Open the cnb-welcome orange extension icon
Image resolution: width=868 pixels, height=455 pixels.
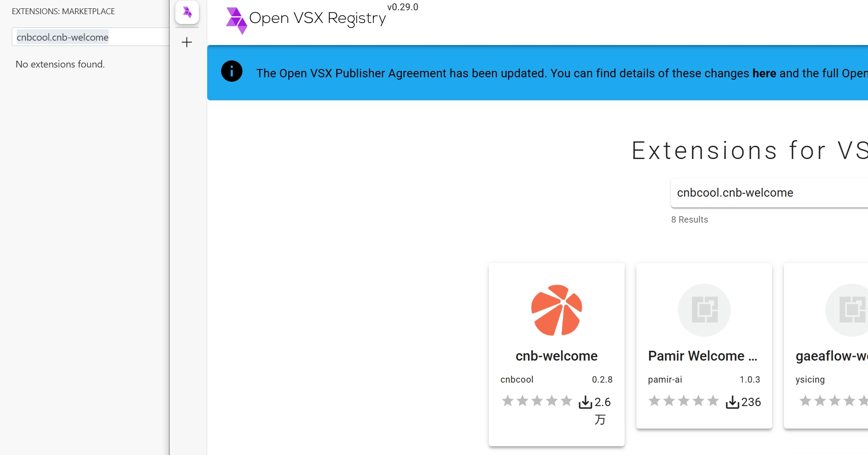pos(557,310)
